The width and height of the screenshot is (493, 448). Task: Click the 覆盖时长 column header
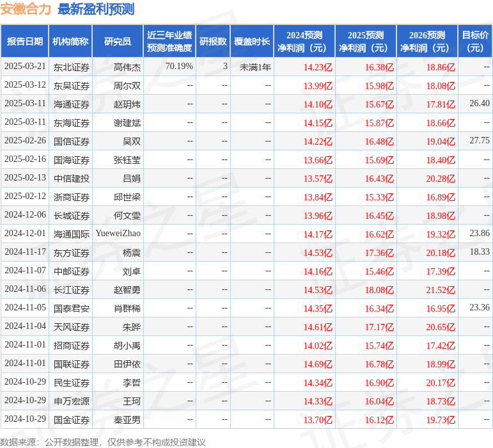(252, 41)
